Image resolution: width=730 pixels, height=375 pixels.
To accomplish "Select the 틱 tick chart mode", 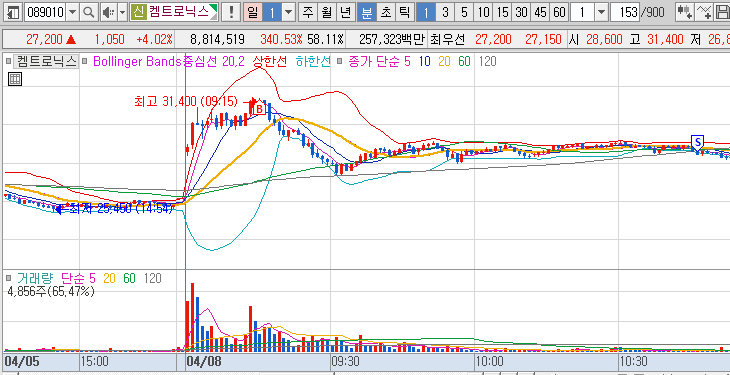I will pos(404,13).
